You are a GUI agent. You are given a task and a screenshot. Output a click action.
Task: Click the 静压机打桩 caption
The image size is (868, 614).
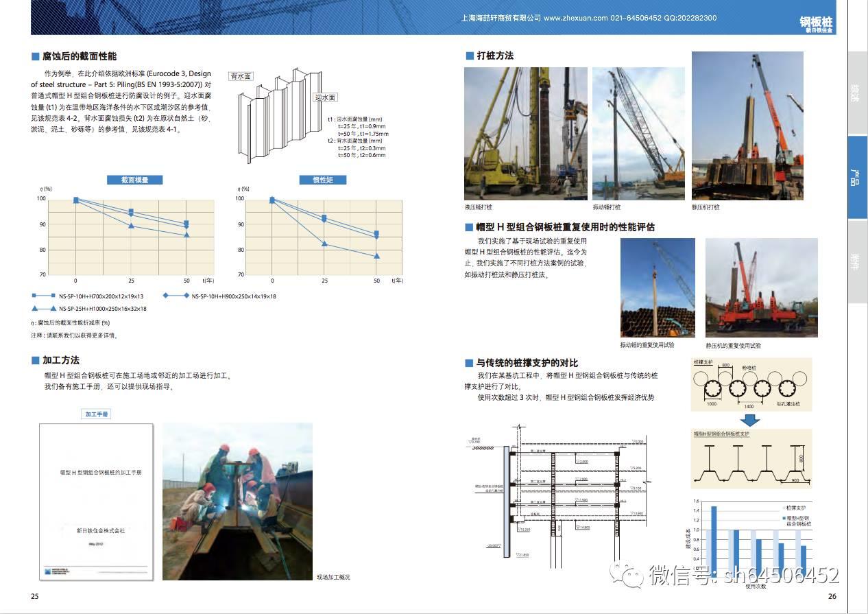(706, 206)
